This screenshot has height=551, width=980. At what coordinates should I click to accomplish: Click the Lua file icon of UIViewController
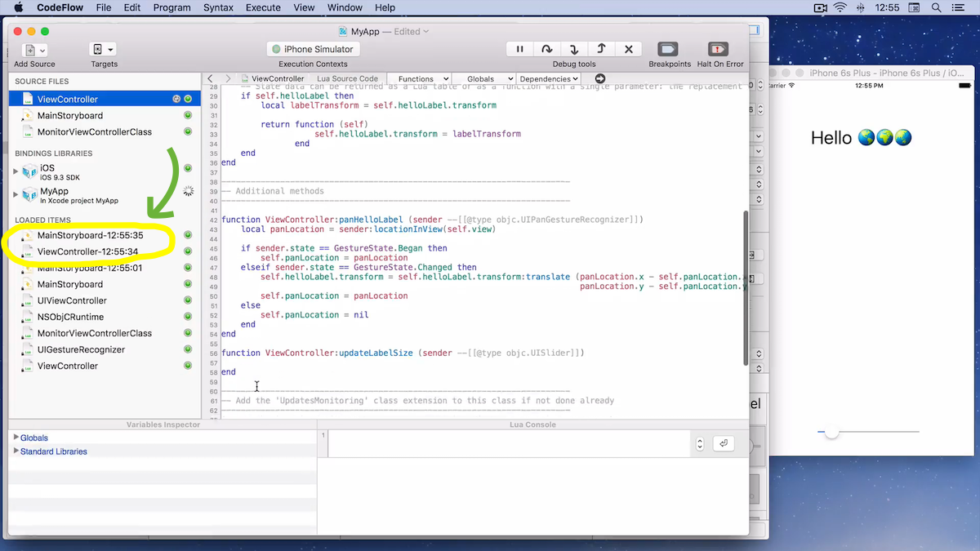point(28,300)
